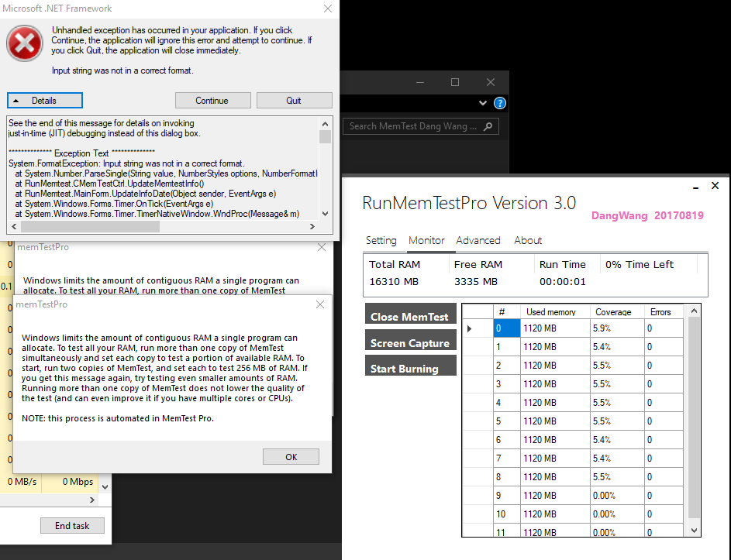Screen dimensions: 731x560
Task: Click the # column header in the grid
Action: coord(507,311)
